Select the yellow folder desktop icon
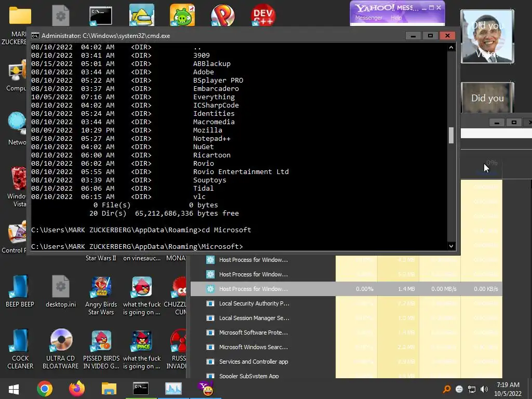Image resolution: width=532 pixels, height=399 pixels. pos(20,16)
